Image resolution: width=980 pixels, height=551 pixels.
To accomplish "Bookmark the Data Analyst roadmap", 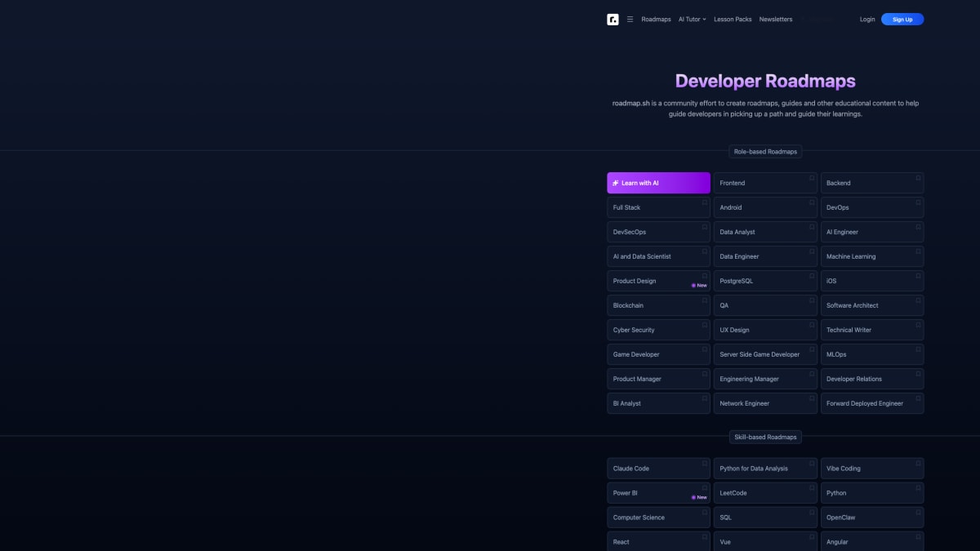I will 812,227.
